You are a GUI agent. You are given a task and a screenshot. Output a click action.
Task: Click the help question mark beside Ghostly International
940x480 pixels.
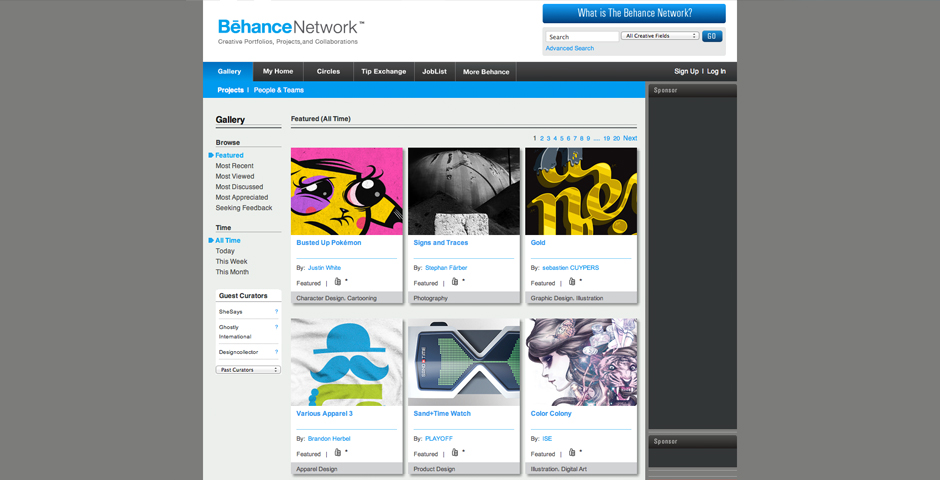[276, 327]
